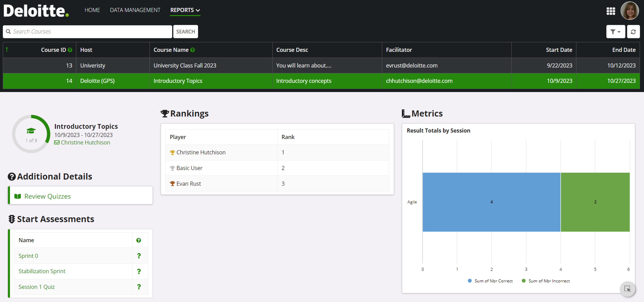This screenshot has width=644, height=302.
Task: Toggle Sum of Nbr Correct legend
Action: [490, 281]
